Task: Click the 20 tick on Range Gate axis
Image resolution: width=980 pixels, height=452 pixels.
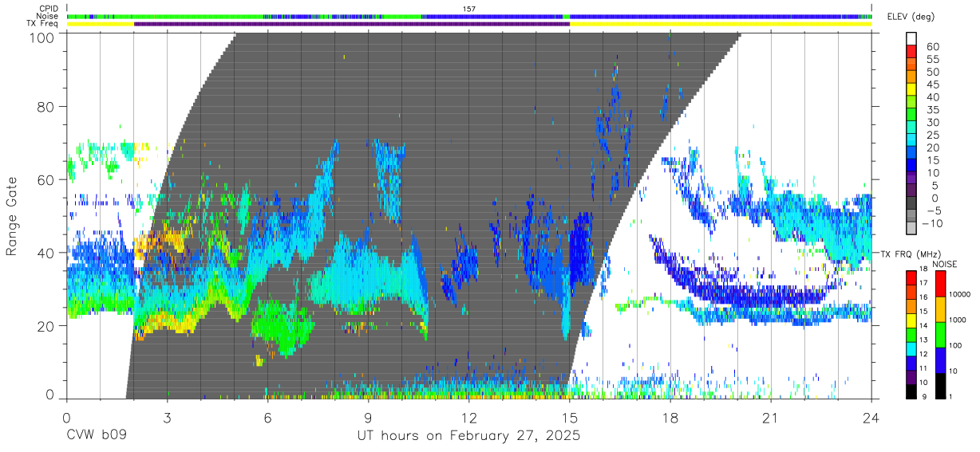Action: click(x=47, y=326)
